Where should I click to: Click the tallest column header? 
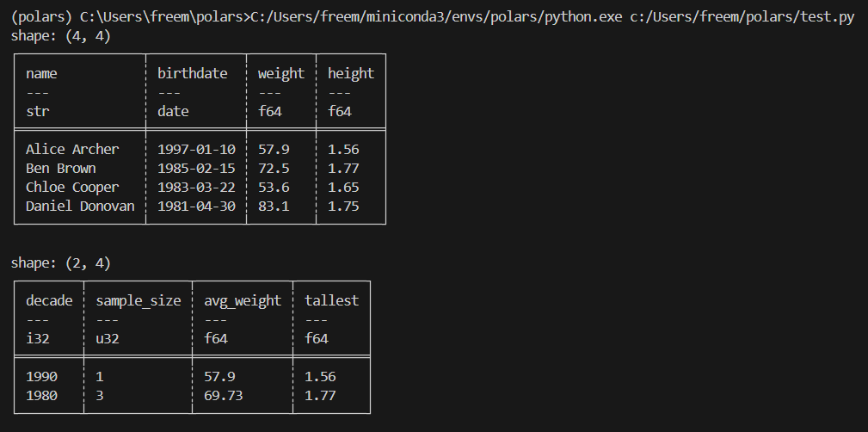coord(331,300)
